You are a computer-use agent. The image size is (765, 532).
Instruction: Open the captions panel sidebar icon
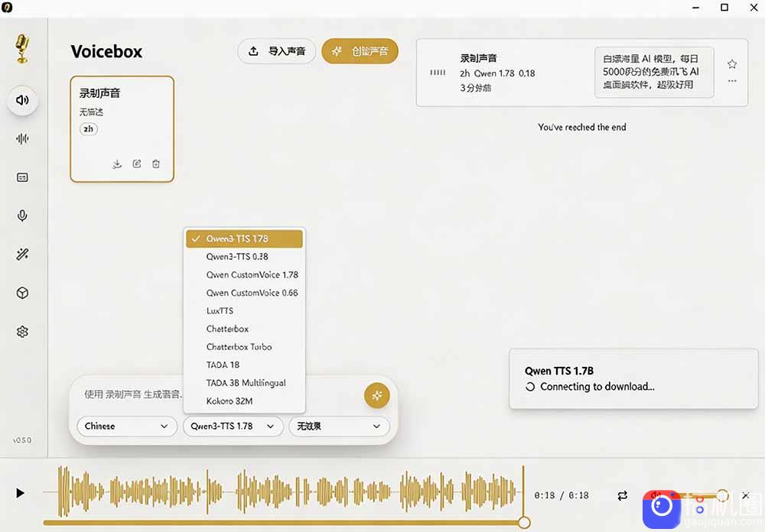click(x=22, y=177)
